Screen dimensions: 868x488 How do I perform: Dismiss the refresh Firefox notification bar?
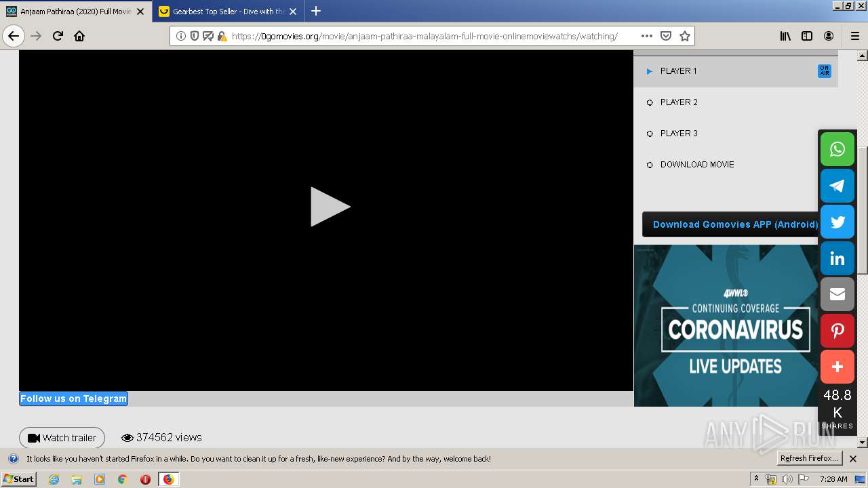pyautogui.click(x=853, y=459)
